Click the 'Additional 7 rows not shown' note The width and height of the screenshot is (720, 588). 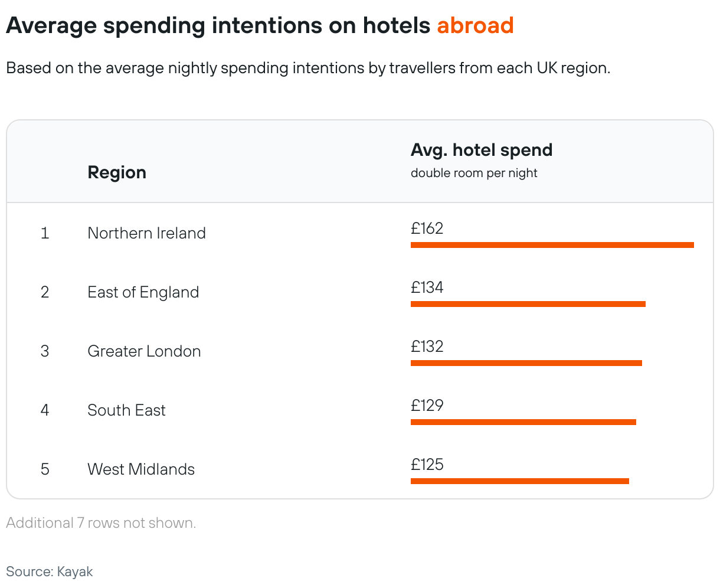101,523
